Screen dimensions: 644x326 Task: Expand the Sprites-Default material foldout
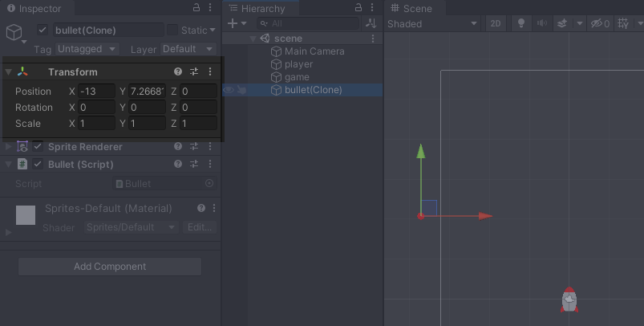click(x=8, y=232)
